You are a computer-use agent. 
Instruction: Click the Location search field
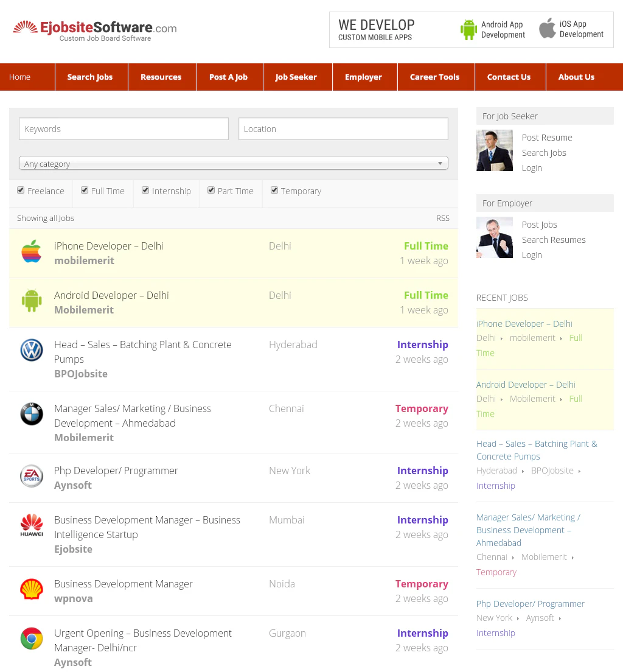pyautogui.click(x=343, y=129)
